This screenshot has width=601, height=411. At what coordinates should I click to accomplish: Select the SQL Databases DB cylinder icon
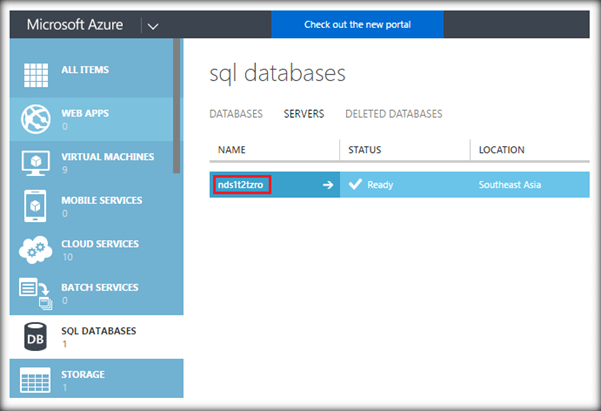point(35,337)
